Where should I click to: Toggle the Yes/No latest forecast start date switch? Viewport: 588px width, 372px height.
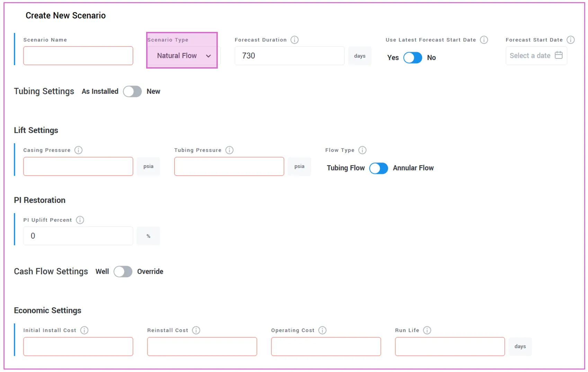pos(412,57)
